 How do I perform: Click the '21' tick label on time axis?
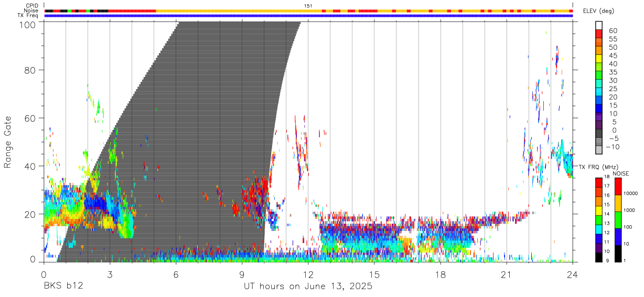[506, 274]
